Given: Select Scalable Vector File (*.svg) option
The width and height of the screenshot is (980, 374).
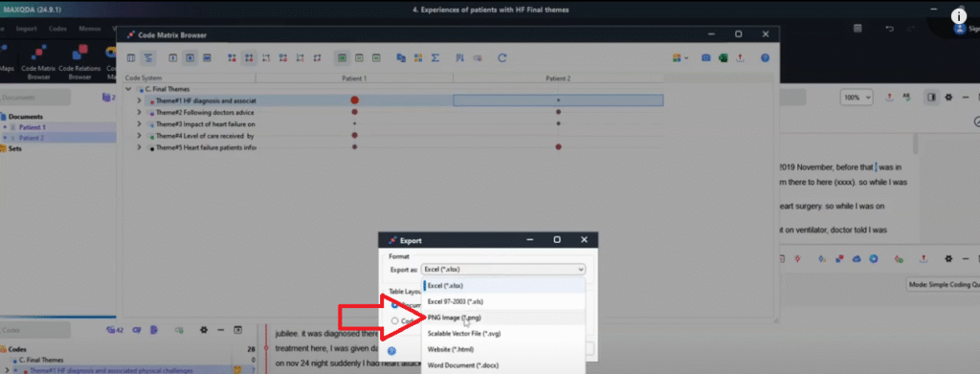Looking at the screenshot, I should pos(465,334).
